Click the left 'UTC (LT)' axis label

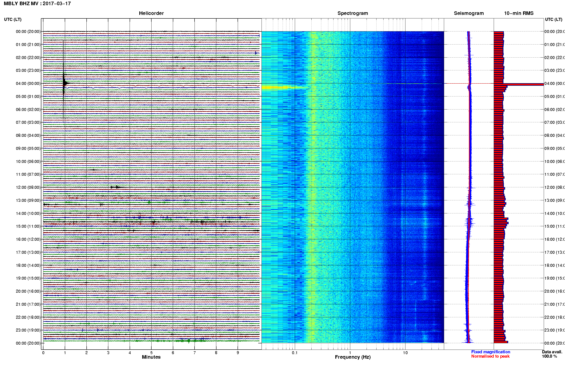[x=13, y=19]
